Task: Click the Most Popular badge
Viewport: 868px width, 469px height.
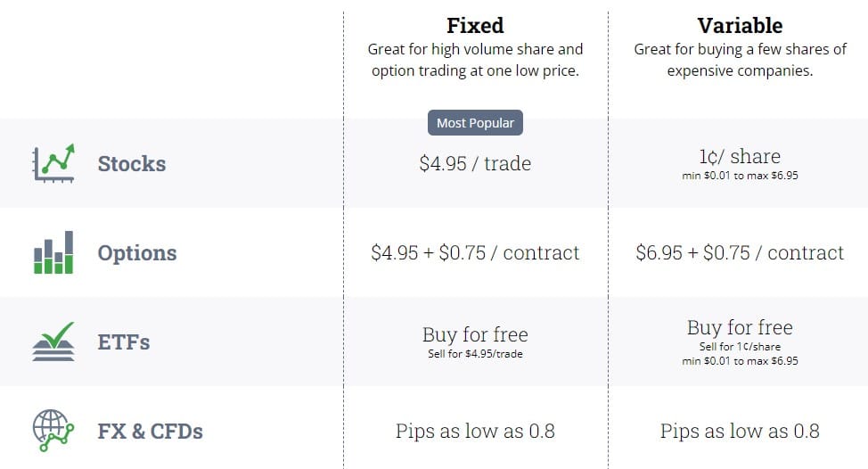Action: (475, 123)
